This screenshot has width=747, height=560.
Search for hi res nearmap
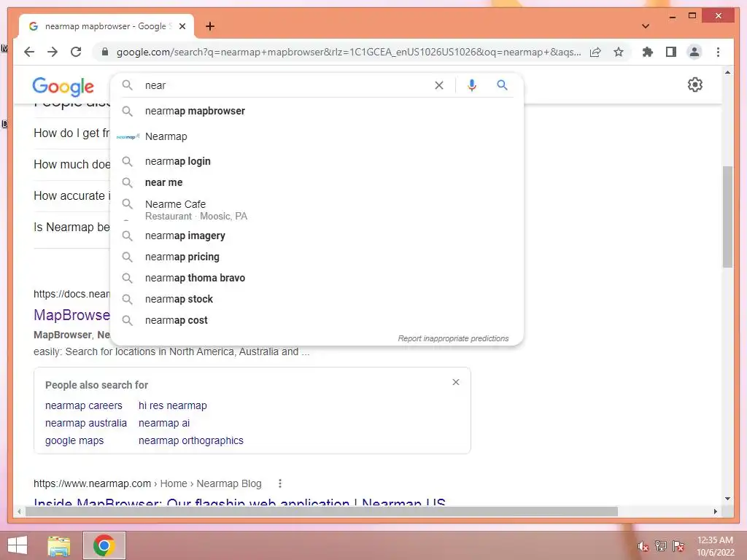pos(172,405)
